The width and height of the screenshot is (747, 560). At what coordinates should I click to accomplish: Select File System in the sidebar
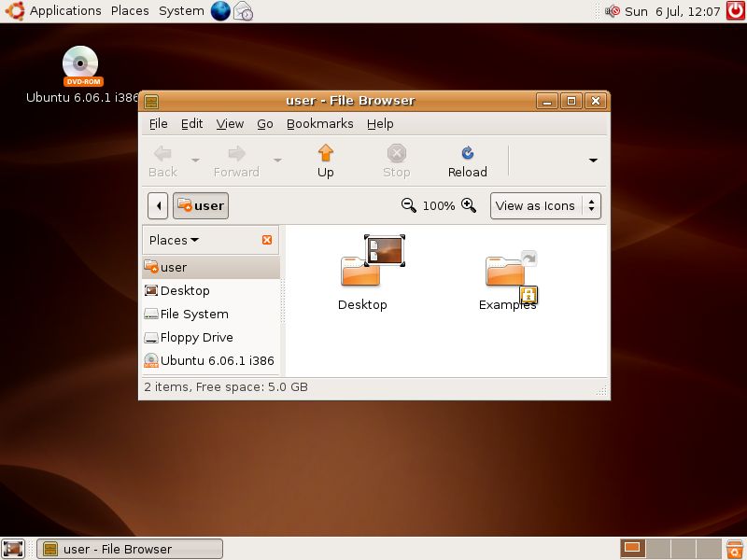click(x=194, y=315)
